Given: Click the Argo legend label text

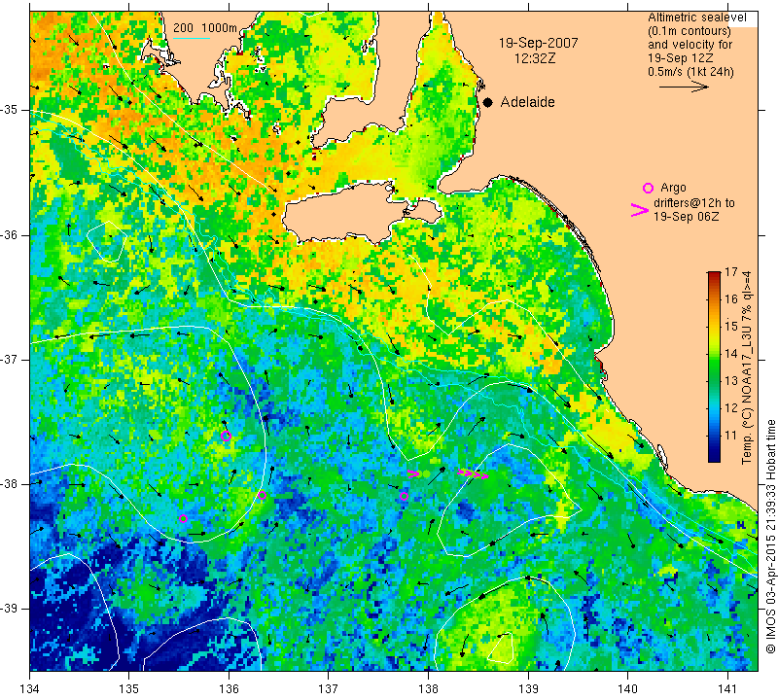Looking at the screenshot, I should (673, 188).
